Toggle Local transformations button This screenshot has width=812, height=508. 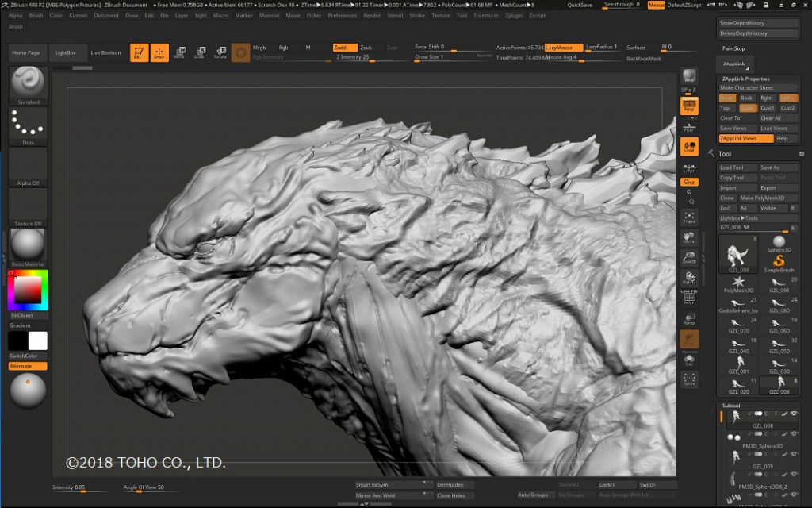[x=689, y=147]
